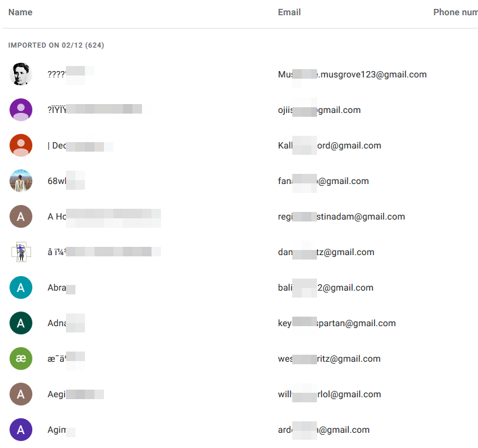Click the orange avatar next to "| Dec" contact

click(x=21, y=145)
